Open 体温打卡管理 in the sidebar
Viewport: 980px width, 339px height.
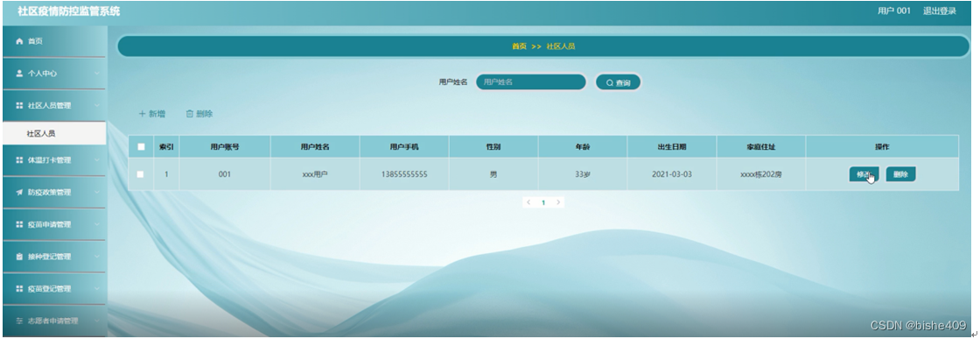[x=54, y=160]
